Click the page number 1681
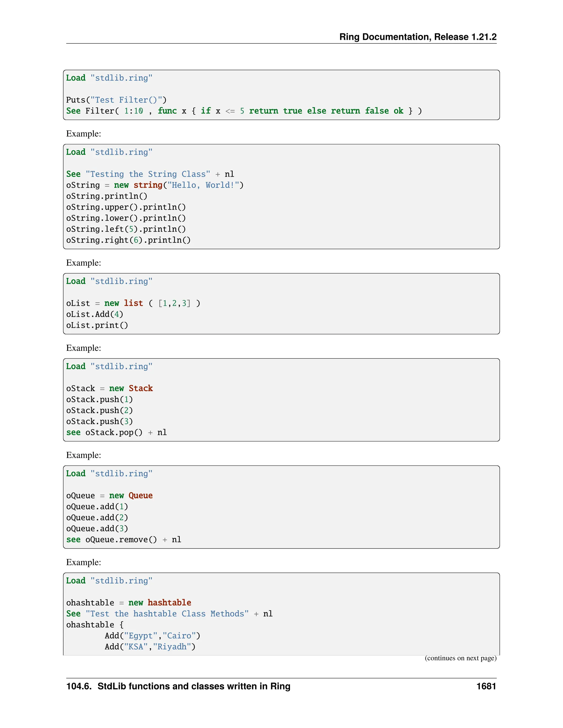 point(486,686)
